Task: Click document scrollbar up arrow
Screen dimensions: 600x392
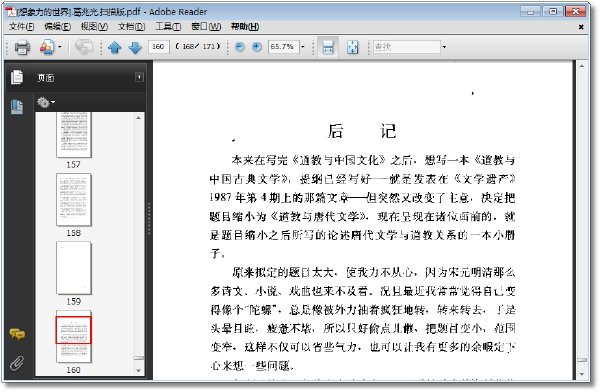Action: [x=582, y=66]
